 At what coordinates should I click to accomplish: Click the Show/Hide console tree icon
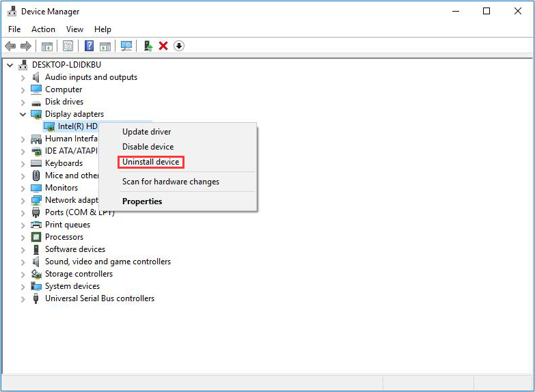coord(47,46)
